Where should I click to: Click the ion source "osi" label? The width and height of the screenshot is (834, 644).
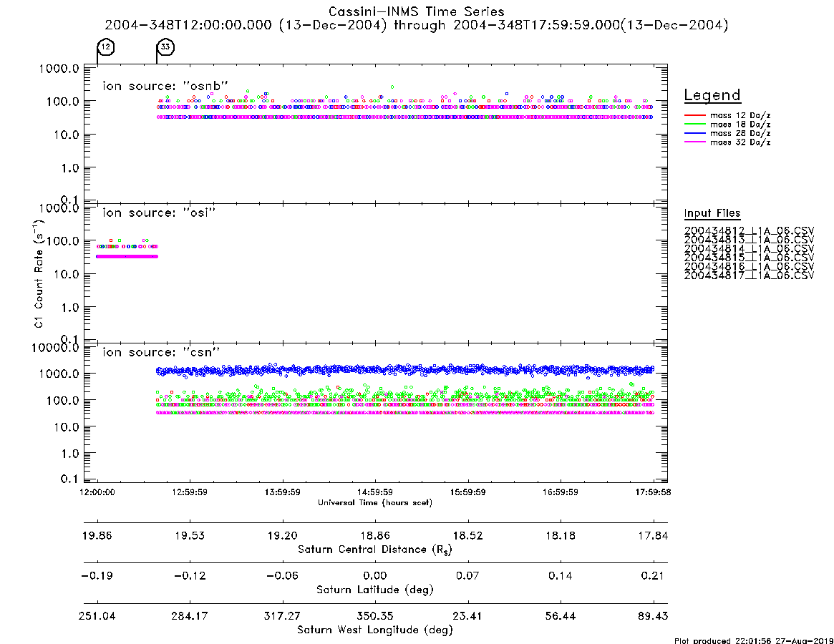159,213
